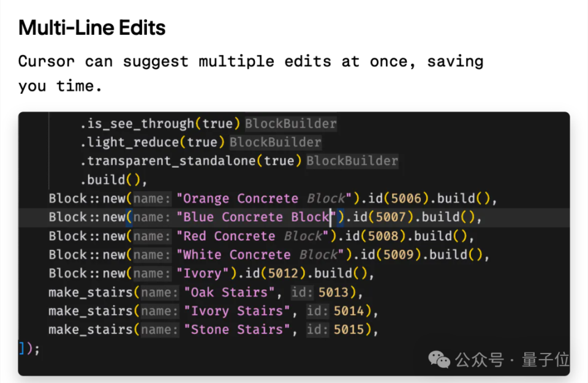588x383 pixels.
Task: Click the "Stone Stairs" string
Action: pos(237,329)
